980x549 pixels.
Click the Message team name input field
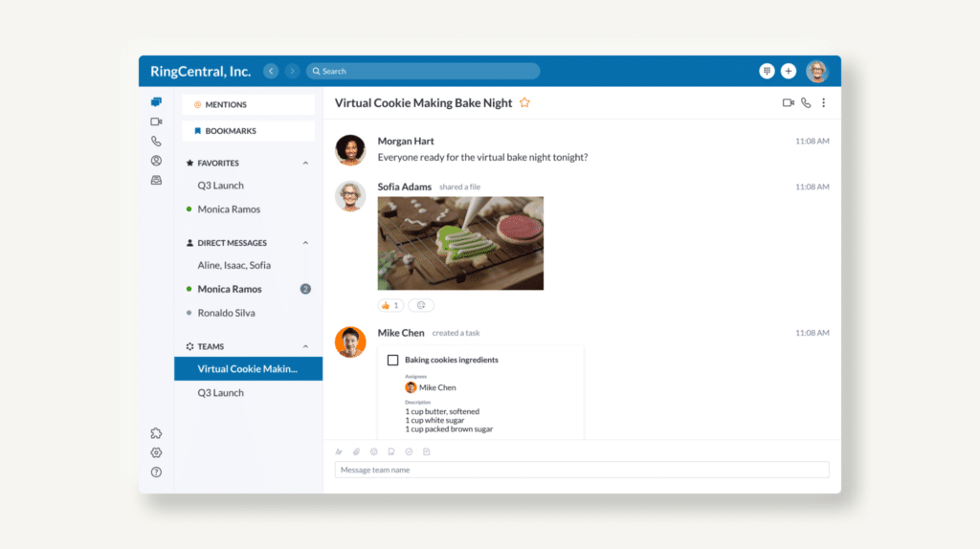pyautogui.click(x=581, y=470)
